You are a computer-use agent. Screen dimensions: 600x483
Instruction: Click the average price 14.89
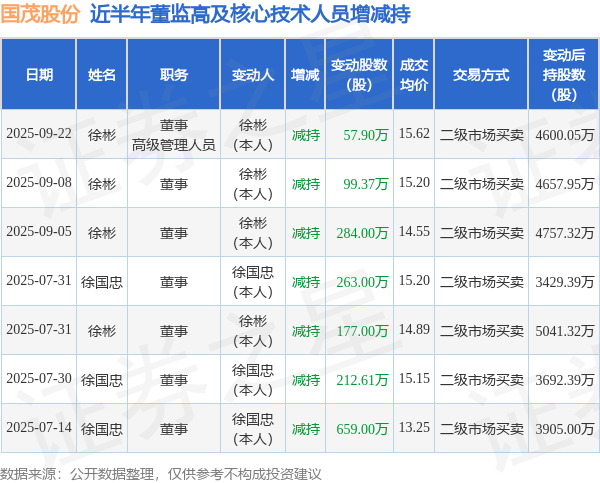[414, 330]
